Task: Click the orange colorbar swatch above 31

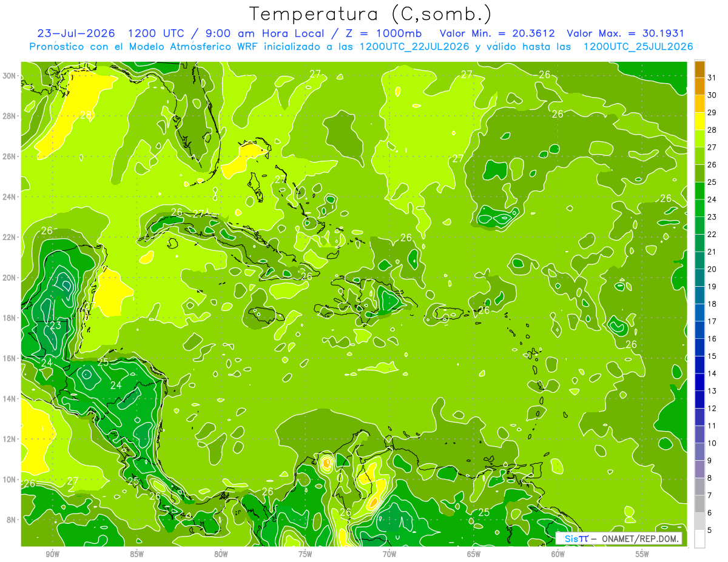Action: click(699, 69)
